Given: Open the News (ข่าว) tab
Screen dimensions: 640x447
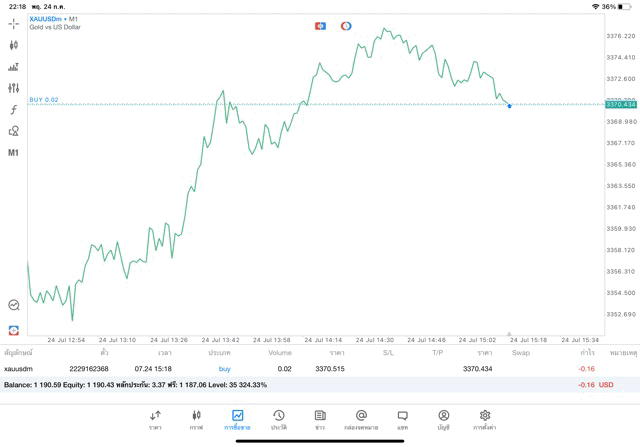Looking at the screenshot, I should 320,419.
